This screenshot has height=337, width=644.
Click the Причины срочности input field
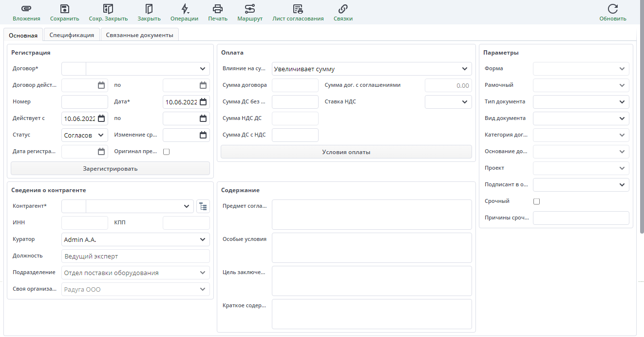581,218
